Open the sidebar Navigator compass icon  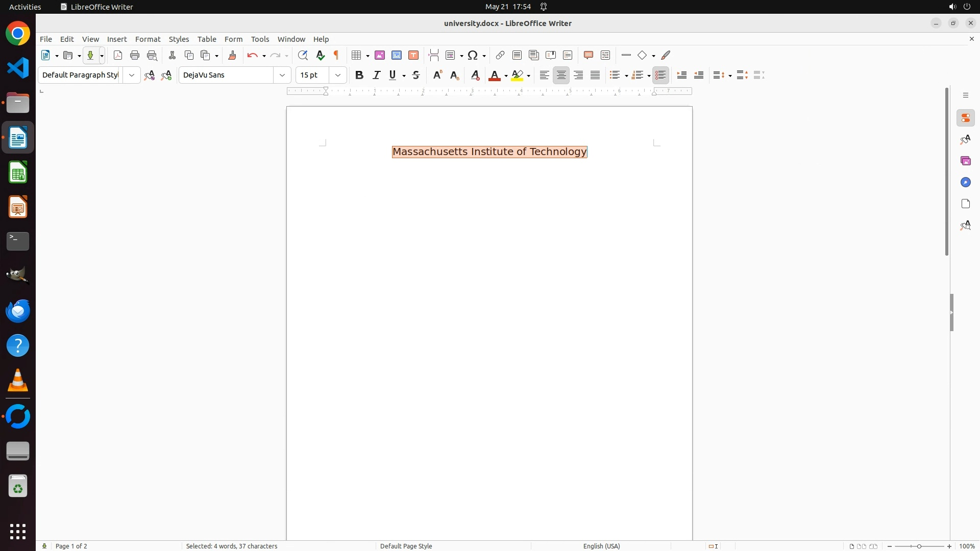[x=965, y=183]
